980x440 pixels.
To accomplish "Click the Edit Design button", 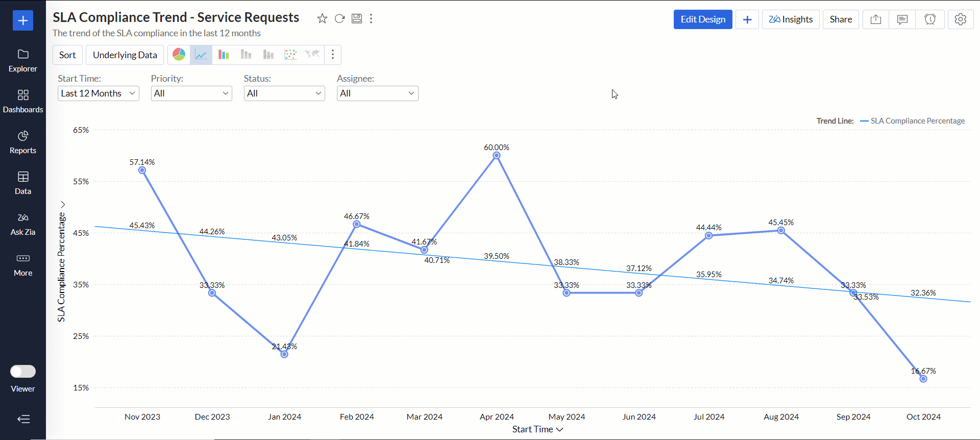I will [703, 19].
